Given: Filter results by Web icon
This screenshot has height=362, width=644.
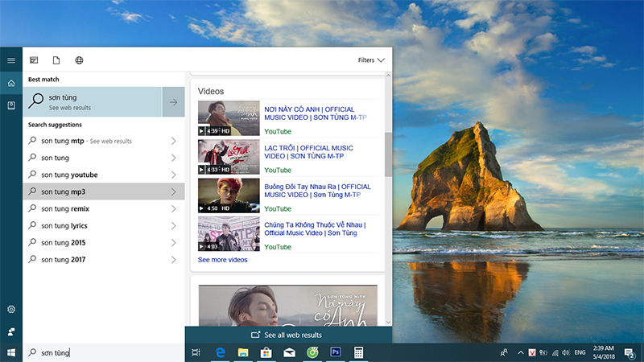Looking at the screenshot, I should (x=79, y=60).
